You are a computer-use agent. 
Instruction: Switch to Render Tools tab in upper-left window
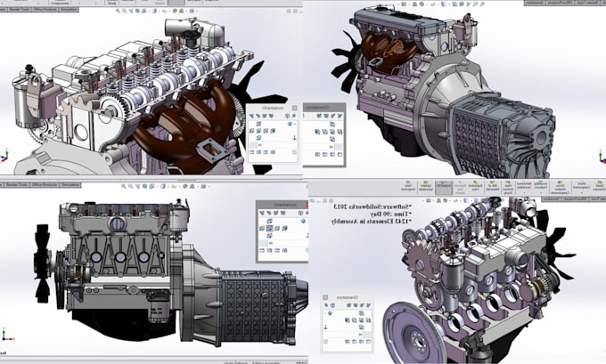coord(20,9)
